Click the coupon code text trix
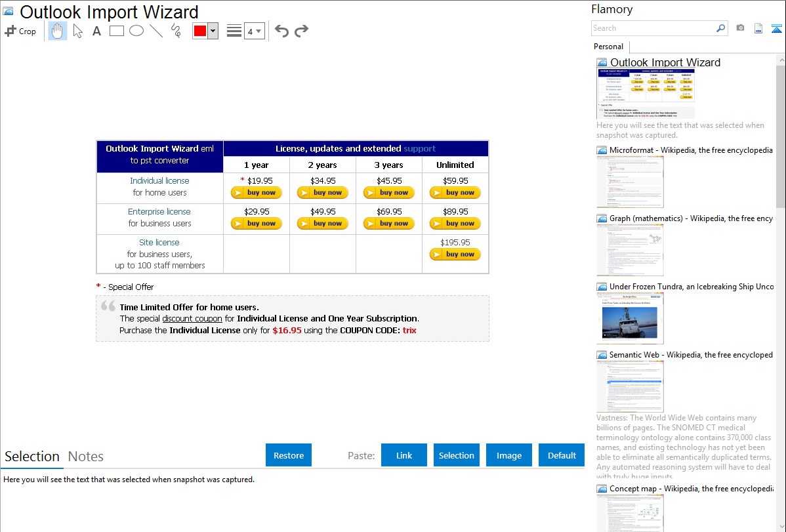The height and width of the screenshot is (532, 786). pyautogui.click(x=409, y=331)
